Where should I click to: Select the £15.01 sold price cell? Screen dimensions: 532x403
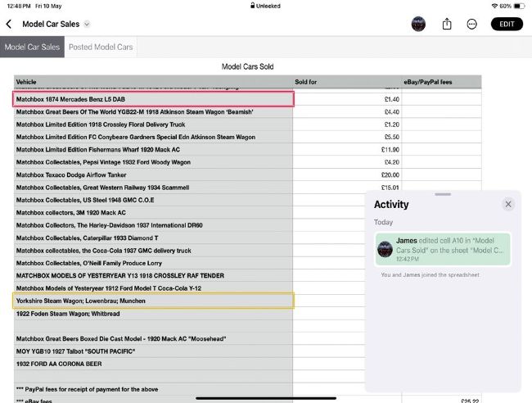347,187
